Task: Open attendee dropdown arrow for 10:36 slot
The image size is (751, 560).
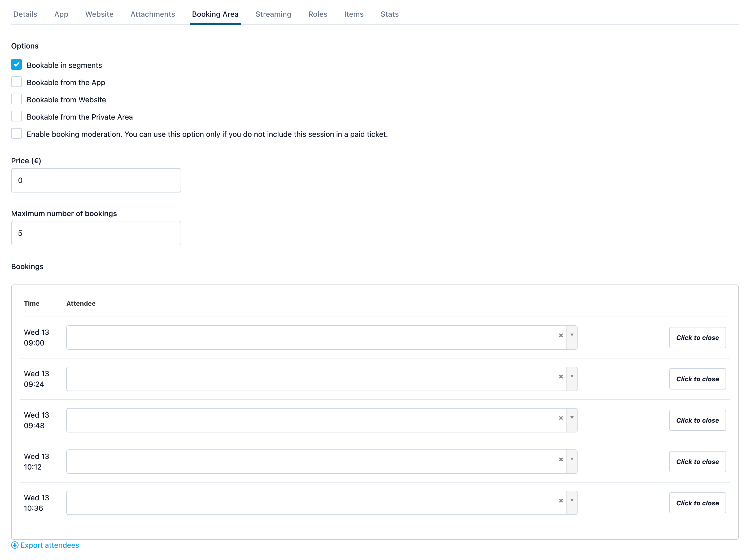Action: click(x=572, y=503)
